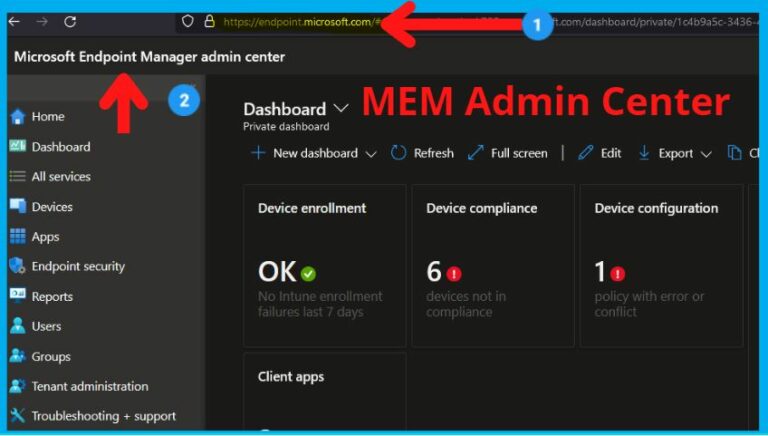Click the Microsoft Endpoint Manager admin center title

149,57
